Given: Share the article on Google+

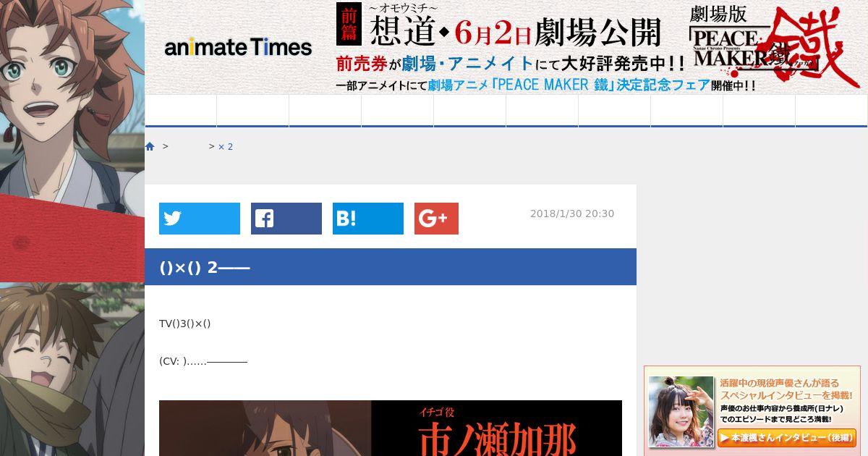Looking at the screenshot, I should tap(436, 219).
